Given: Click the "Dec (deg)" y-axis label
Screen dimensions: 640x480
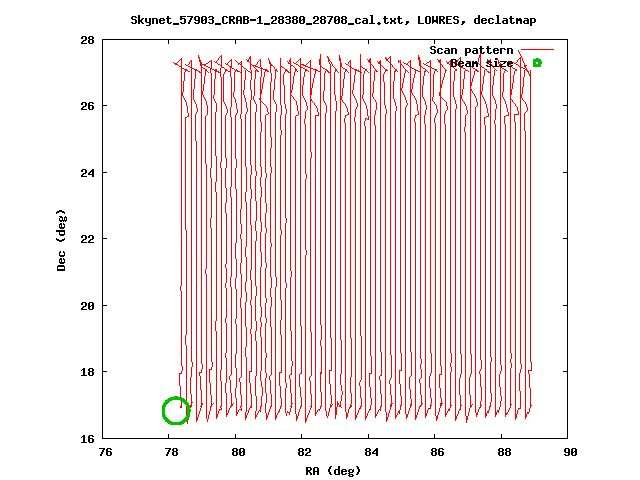Looking at the screenshot, I should click(61, 239).
